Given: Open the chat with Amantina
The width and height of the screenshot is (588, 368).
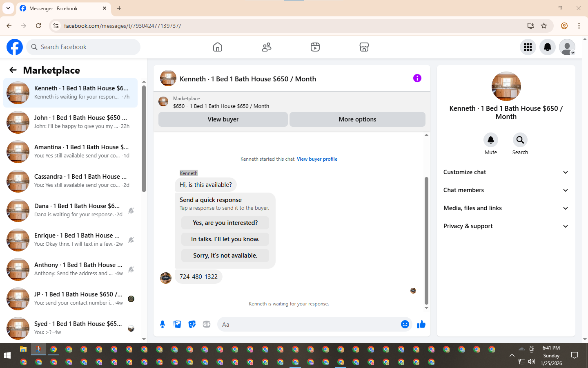Looking at the screenshot, I should click(x=70, y=152).
